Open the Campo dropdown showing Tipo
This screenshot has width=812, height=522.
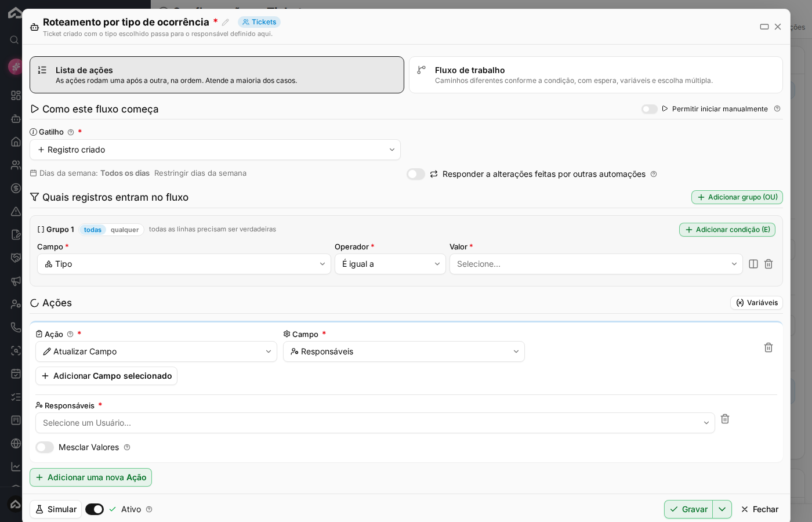pyautogui.click(x=184, y=264)
